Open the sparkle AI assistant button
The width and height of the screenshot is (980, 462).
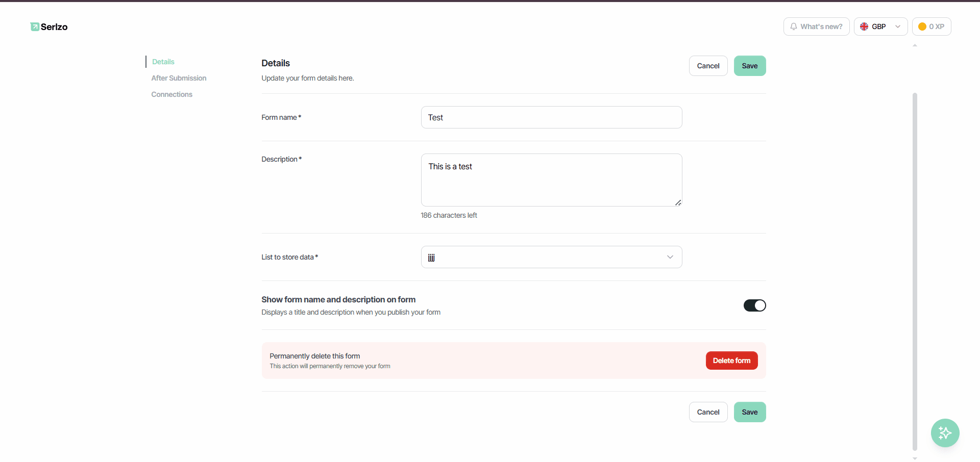[x=945, y=433]
